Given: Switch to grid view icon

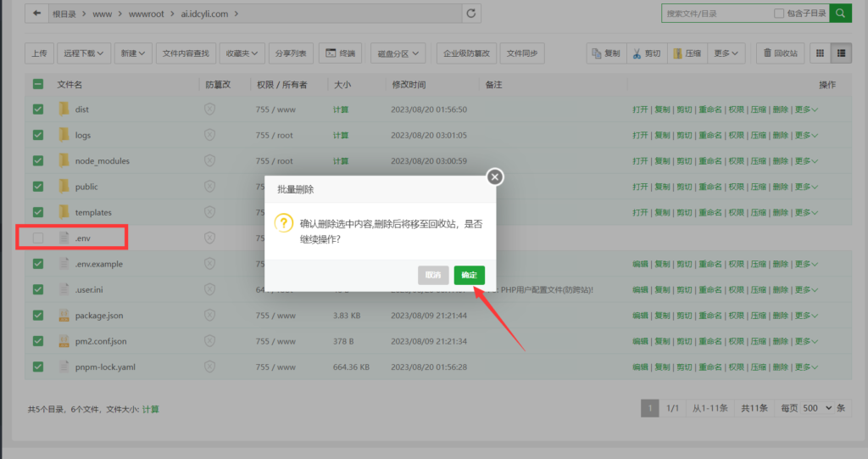Looking at the screenshot, I should pyautogui.click(x=820, y=53).
